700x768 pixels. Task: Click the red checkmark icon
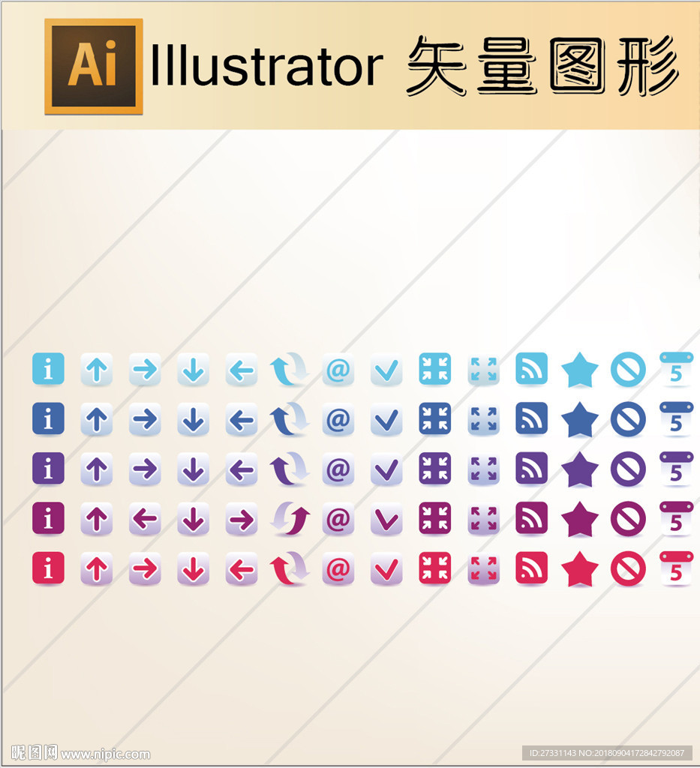point(386,568)
